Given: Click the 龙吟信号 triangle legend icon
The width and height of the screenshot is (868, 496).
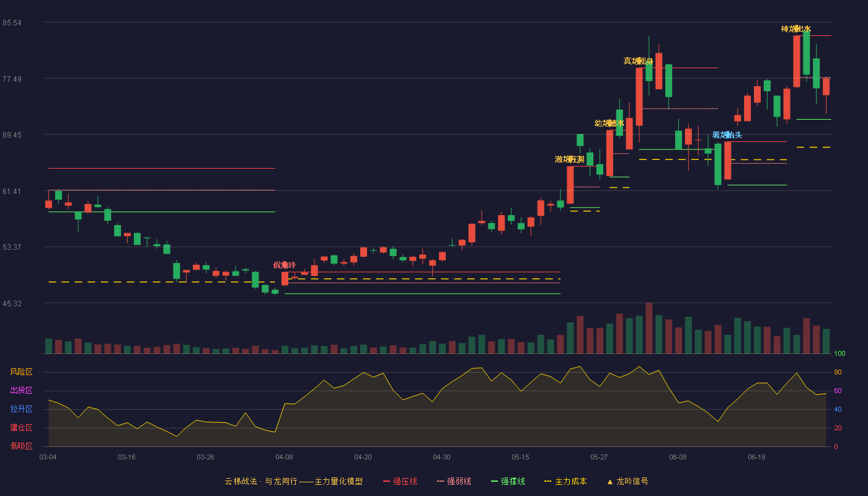Looking at the screenshot, I should 609,481.
